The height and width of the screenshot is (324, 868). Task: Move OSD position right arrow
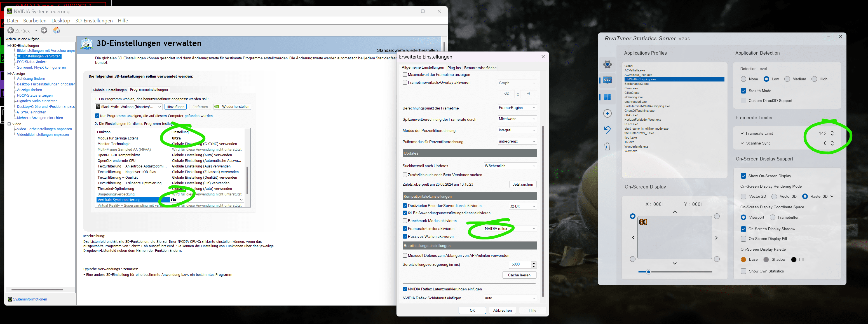[716, 238]
